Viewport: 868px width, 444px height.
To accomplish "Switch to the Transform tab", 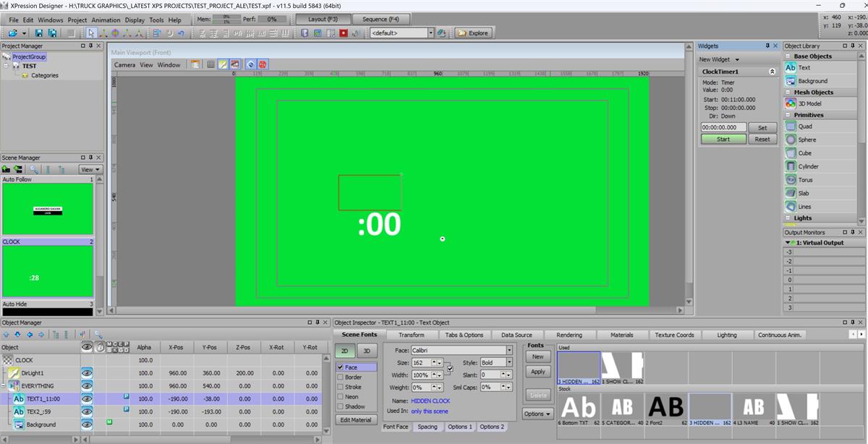I will [x=411, y=335].
